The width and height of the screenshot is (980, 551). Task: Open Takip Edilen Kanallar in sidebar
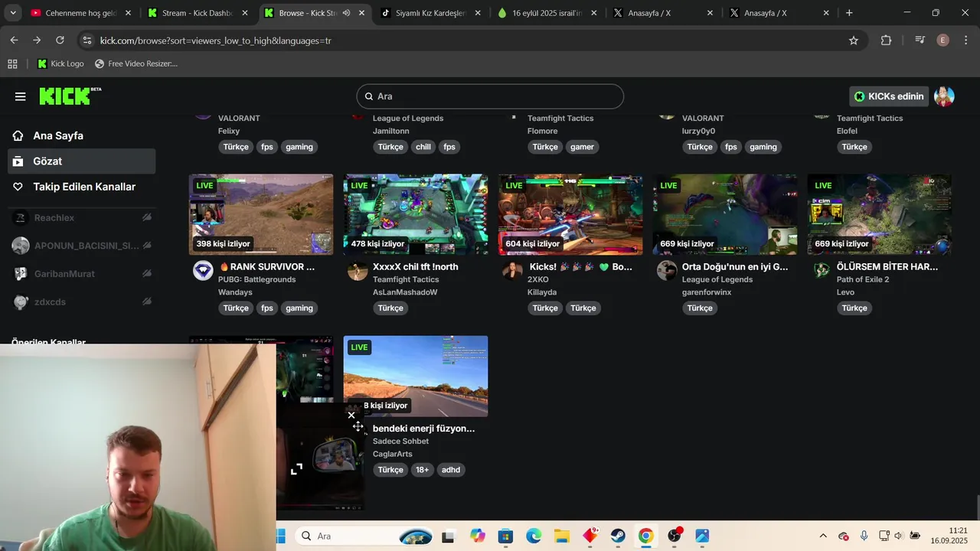[81, 187]
